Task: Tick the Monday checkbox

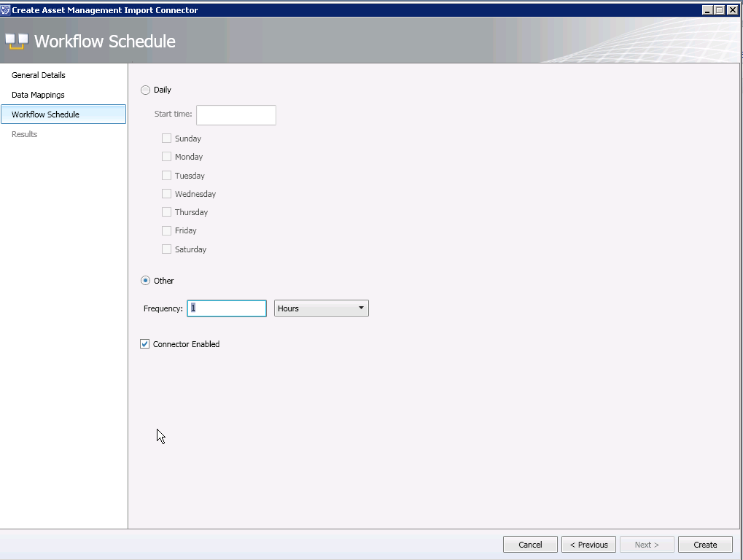Action: coord(167,157)
